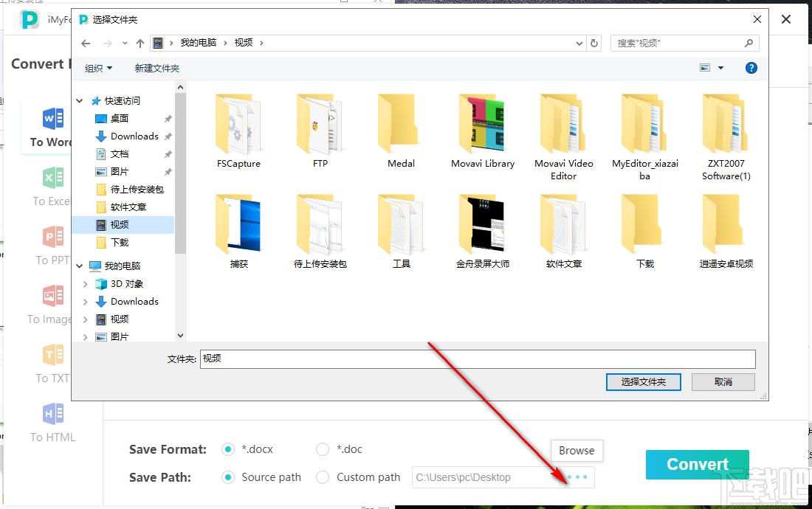Open the MyEditor_xiazaiba folder
This screenshot has width=812, height=509.
644,137
